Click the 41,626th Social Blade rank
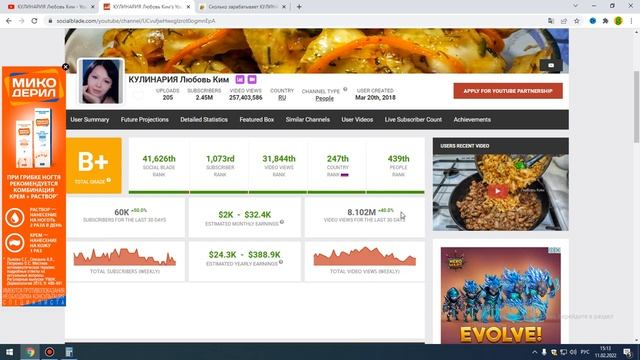 [x=159, y=158]
